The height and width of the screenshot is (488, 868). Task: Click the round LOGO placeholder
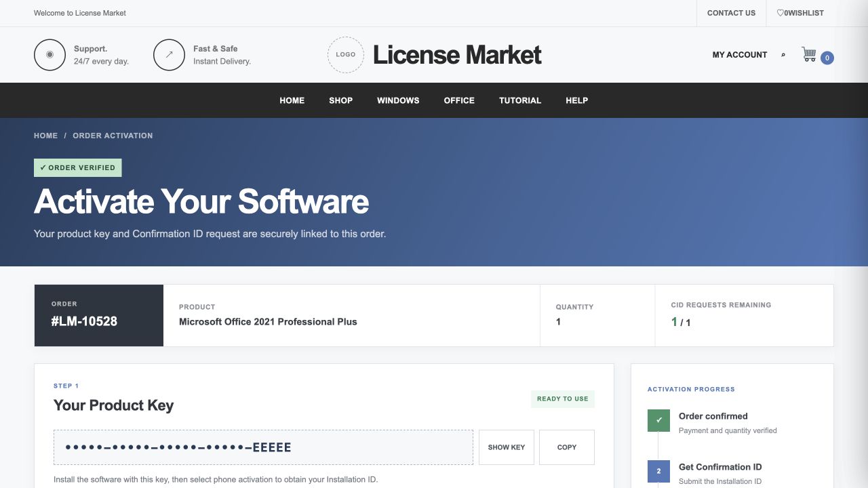click(346, 55)
